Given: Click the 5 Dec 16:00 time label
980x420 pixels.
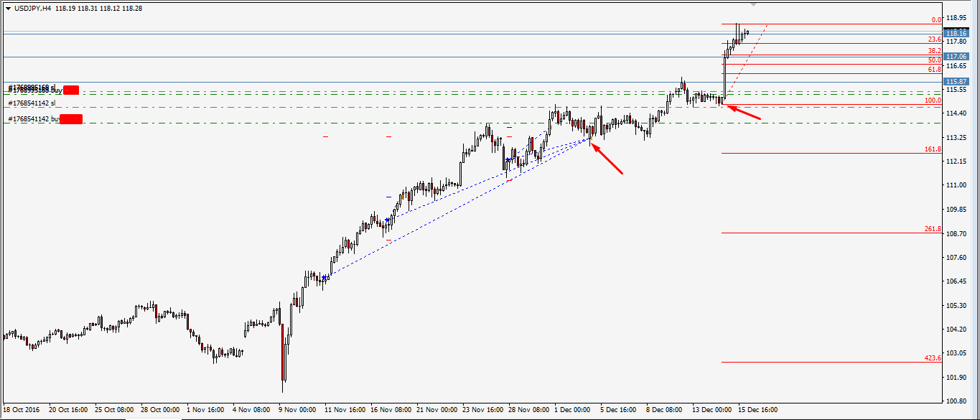Looking at the screenshot, I should point(619,410).
